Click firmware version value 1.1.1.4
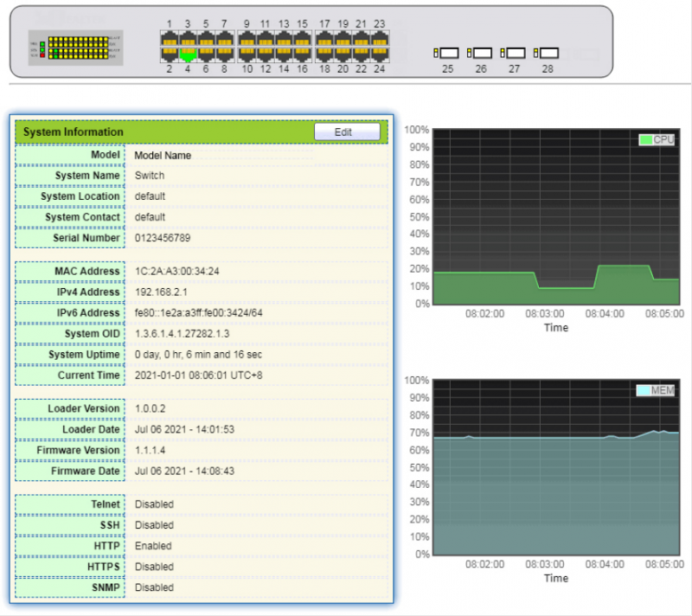The height and width of the screenshot is (616, 692). pos(150,450)
